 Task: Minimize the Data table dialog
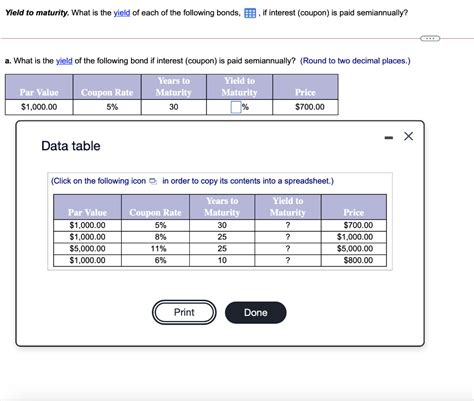coord(389,137)
